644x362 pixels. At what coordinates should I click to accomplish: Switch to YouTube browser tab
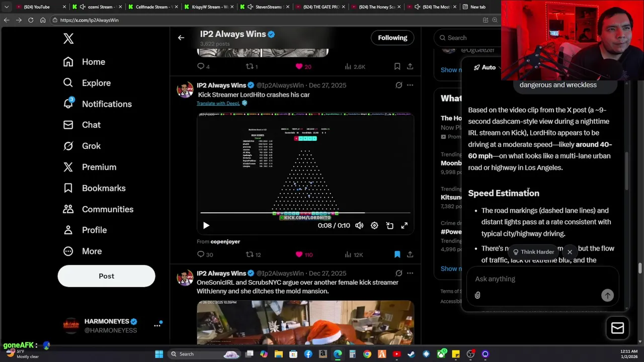tap(40, 7)
